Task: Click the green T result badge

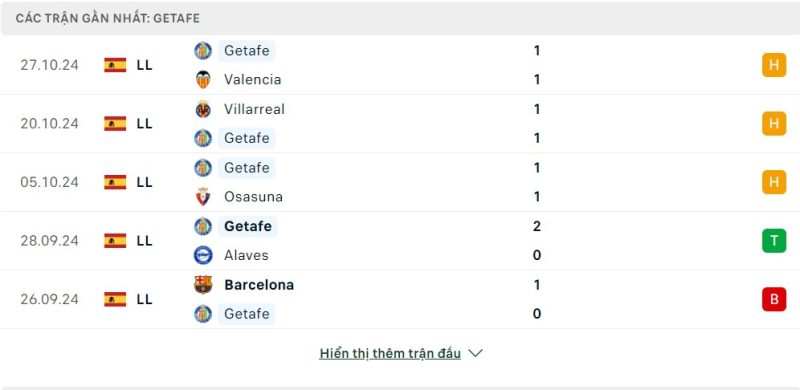Action: click(774, 240)
